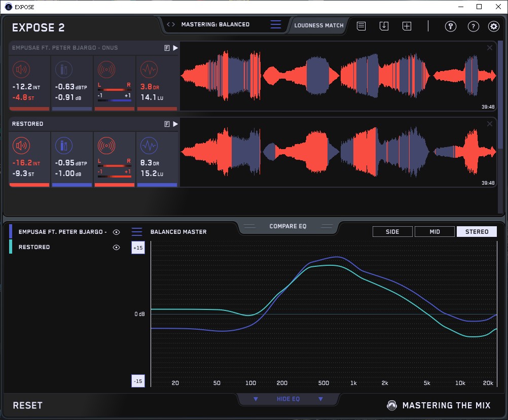Viewport: 508px width, 420px height.
Task: Click the blue color swatch for the Empusae track
Action: (11, 231)
